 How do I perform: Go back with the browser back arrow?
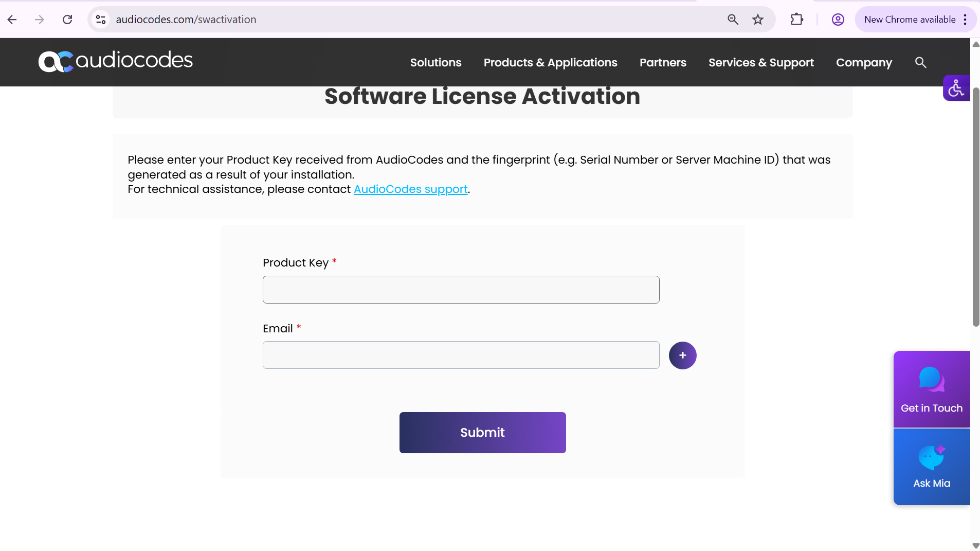point(12,20)
